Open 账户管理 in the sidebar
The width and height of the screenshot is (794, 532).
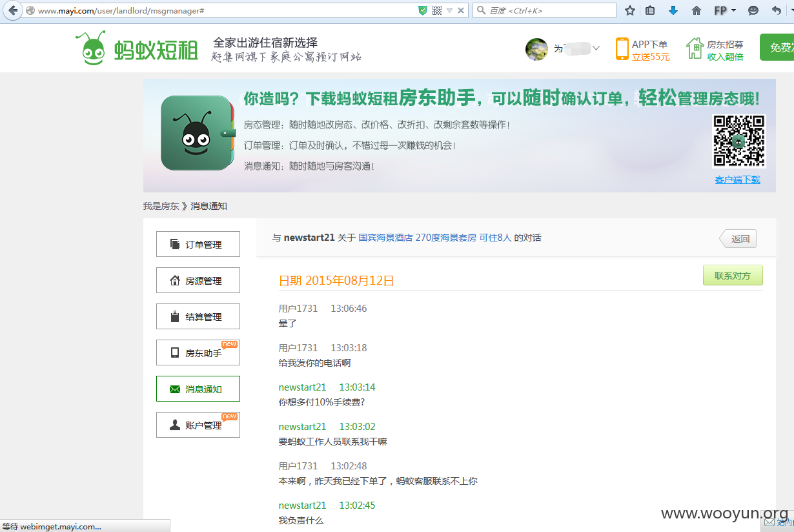(x=198, y=425)
